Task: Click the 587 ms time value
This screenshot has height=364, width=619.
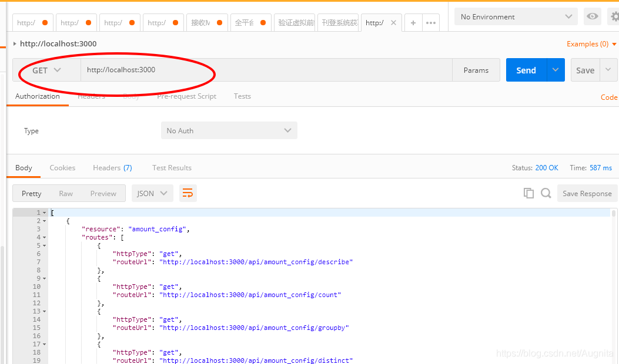Action: (x=601, y=167)
